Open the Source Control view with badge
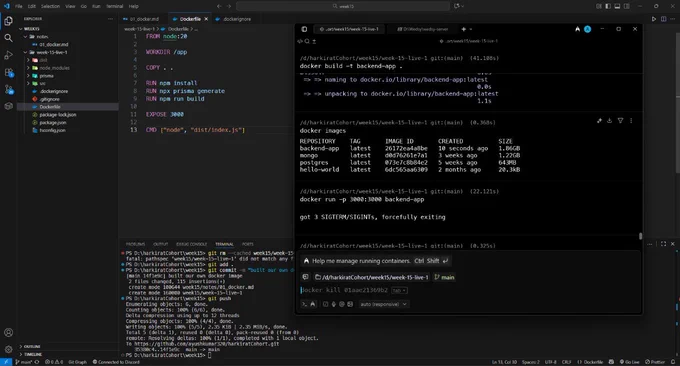The width and height of the screenshot is (680, 366). [x=8, y=89]
